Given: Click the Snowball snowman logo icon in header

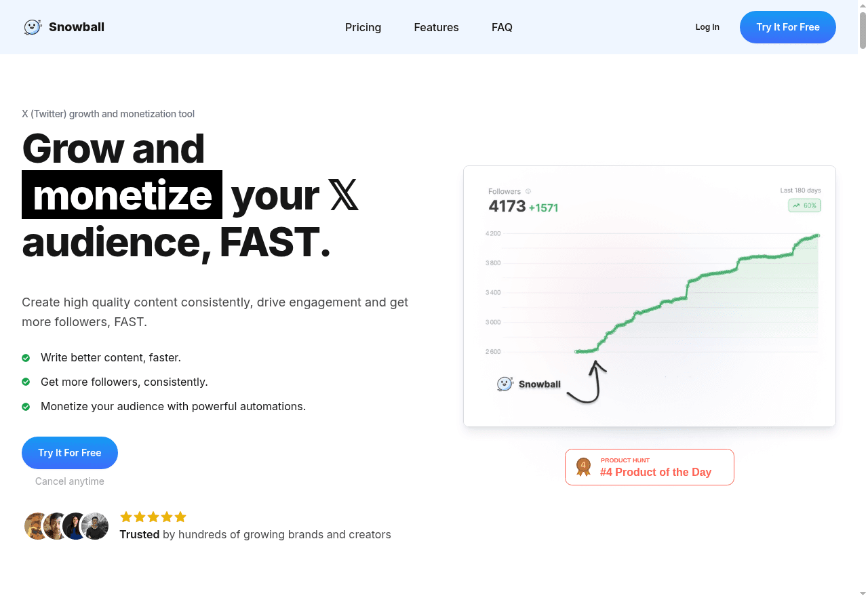Looking at the screenshot, I should (x=33, y=27).
